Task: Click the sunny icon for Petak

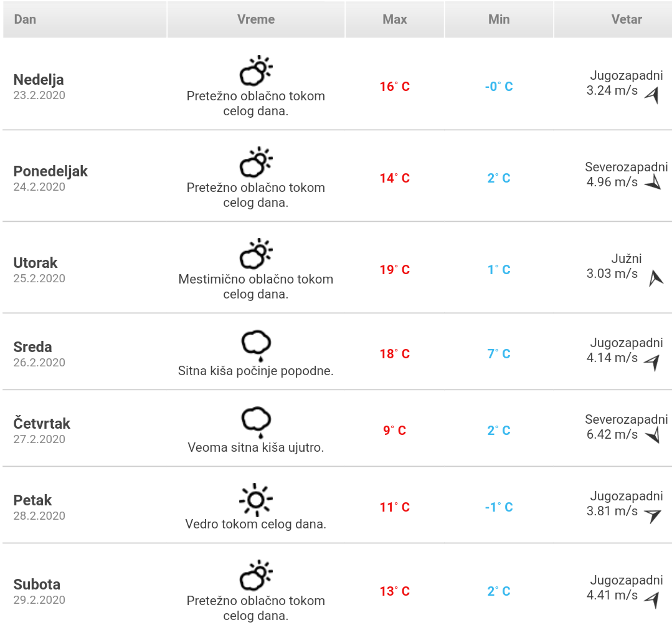Action: coord(256,500)
